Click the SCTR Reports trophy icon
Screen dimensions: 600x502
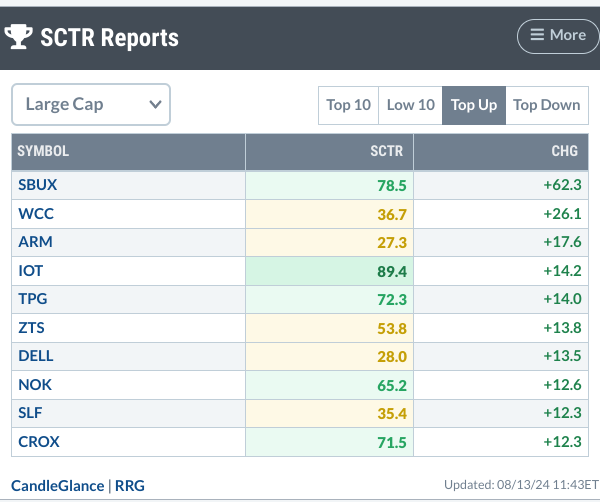18,37
